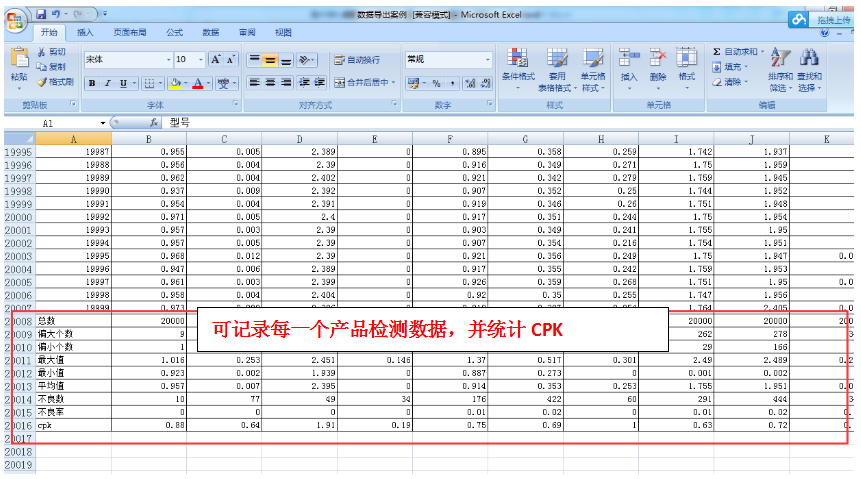Toggle Italic formatting
This screenshot has height=479, width=861.
tap(108, 83)
